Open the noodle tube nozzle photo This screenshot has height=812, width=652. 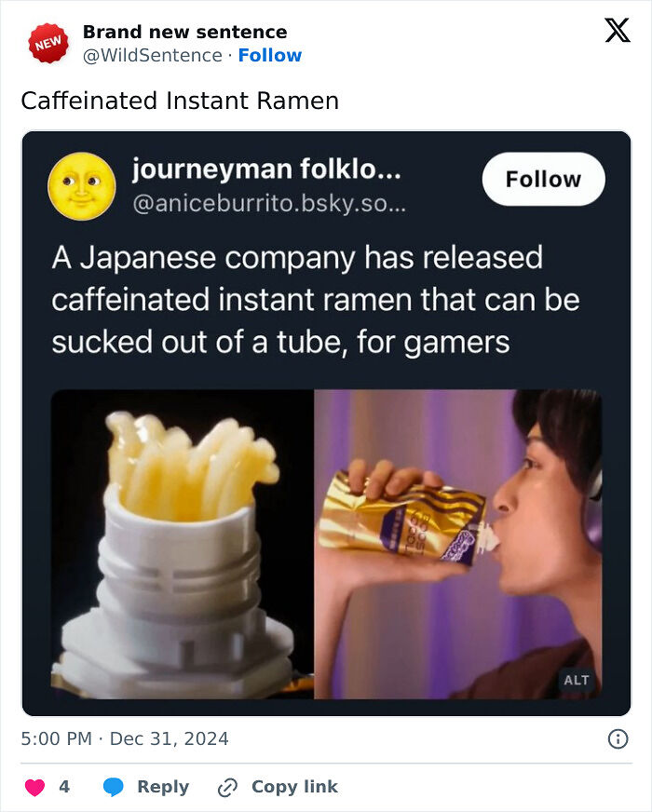[183, 544]
